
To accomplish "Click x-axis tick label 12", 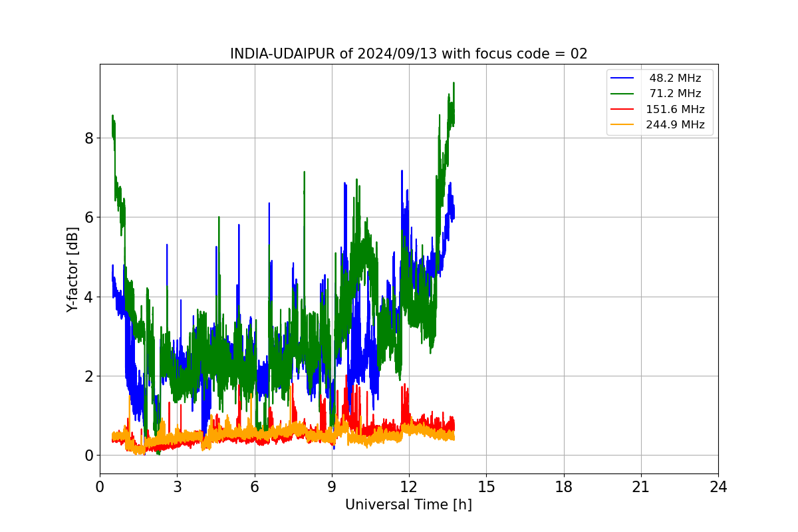I will click(x=409, y=486).
